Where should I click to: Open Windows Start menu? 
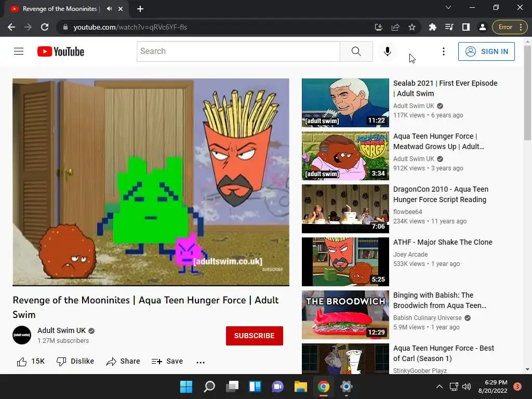tap(186, 387)
